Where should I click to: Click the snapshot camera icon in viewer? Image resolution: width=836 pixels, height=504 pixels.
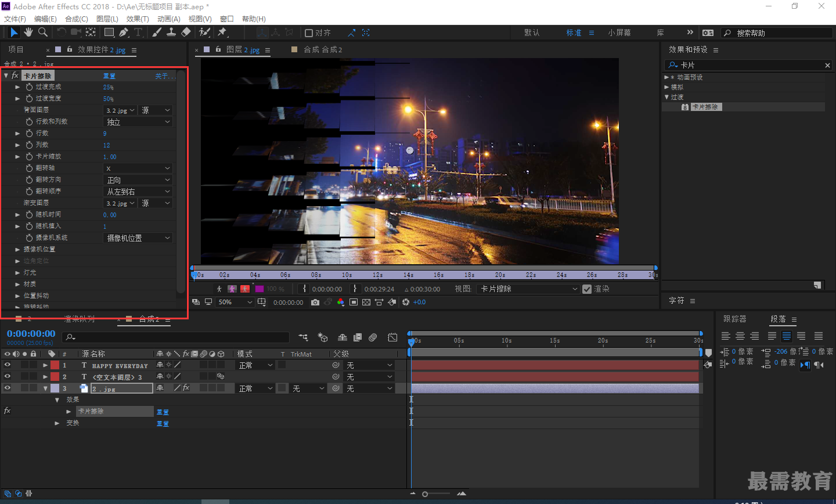pos(315,302)
